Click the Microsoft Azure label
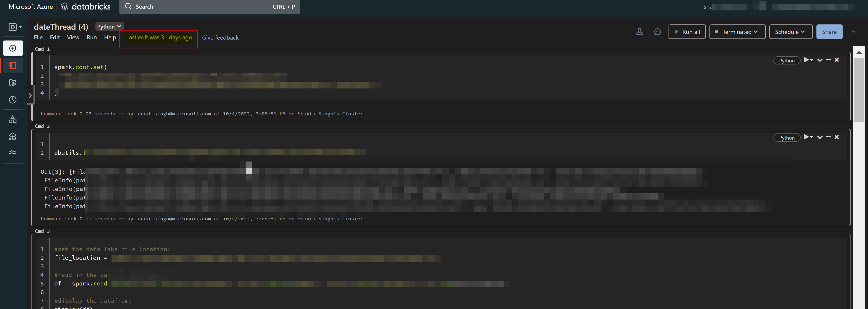This screenshot has height=309, width=868. 31,7
